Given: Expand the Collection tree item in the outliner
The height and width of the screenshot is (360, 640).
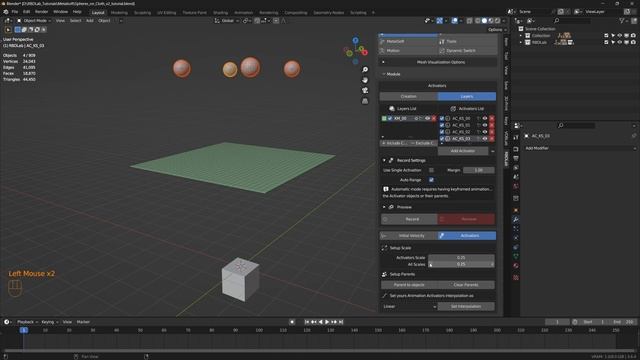Looking at the screenshot, I should click(521, 36).
